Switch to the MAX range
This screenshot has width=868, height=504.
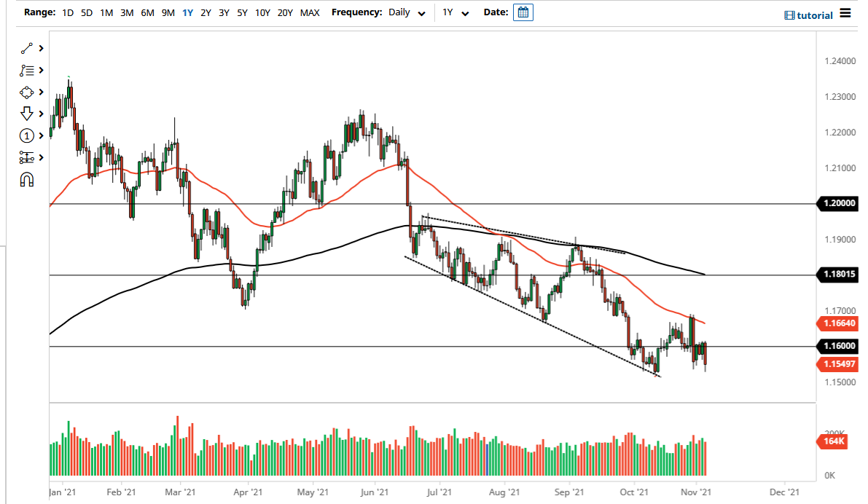[309, 12]
